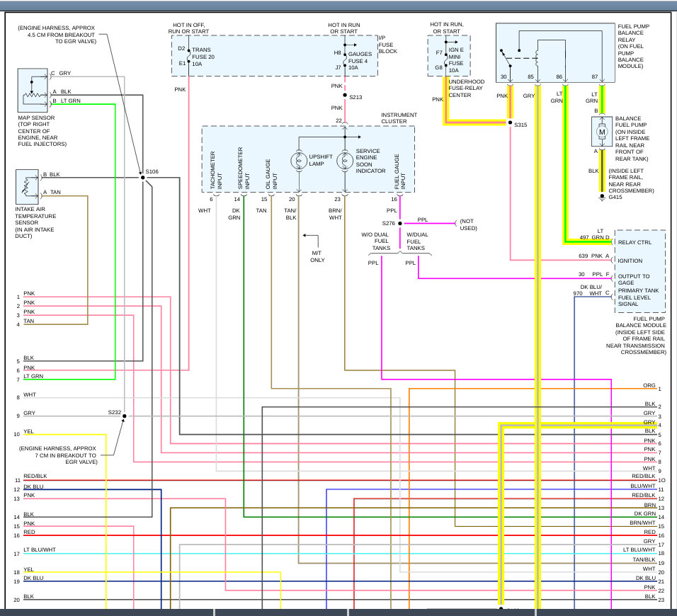Click the S106 splice dot
Viewport: 677px width, 616px height.
[x=143, y=178]
